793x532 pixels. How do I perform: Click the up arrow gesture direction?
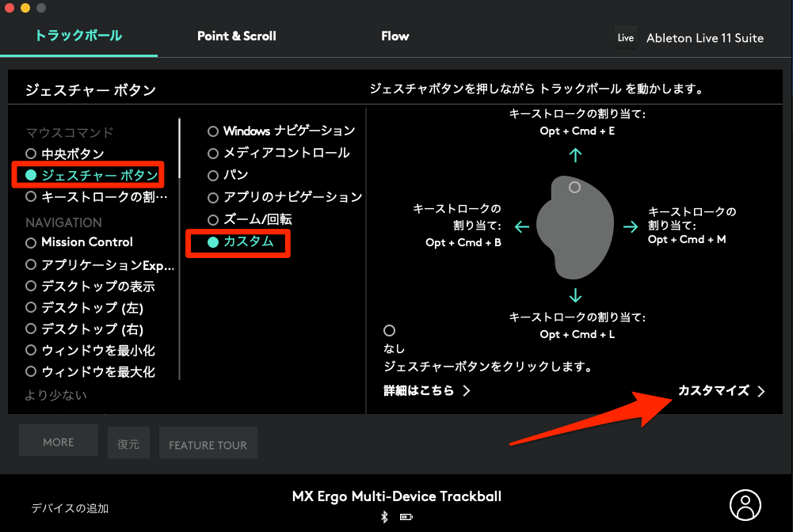coord(575,155)
